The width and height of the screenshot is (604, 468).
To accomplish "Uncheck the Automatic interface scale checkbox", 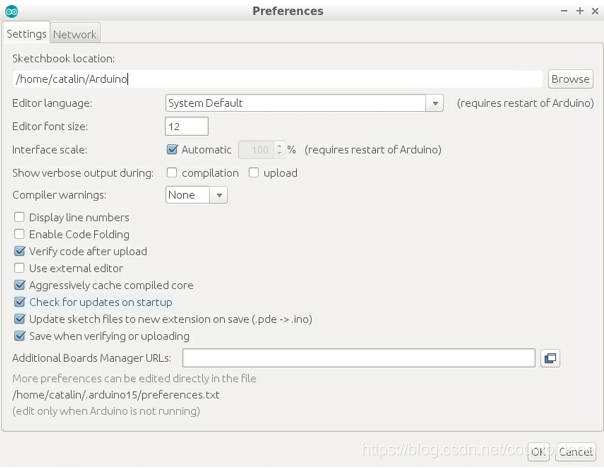I will click(172, 149).
